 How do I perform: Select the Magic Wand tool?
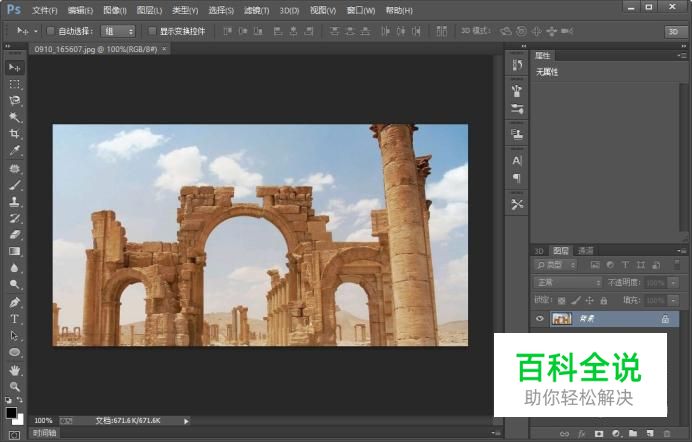pyautogui.click(x=15, y=118)
